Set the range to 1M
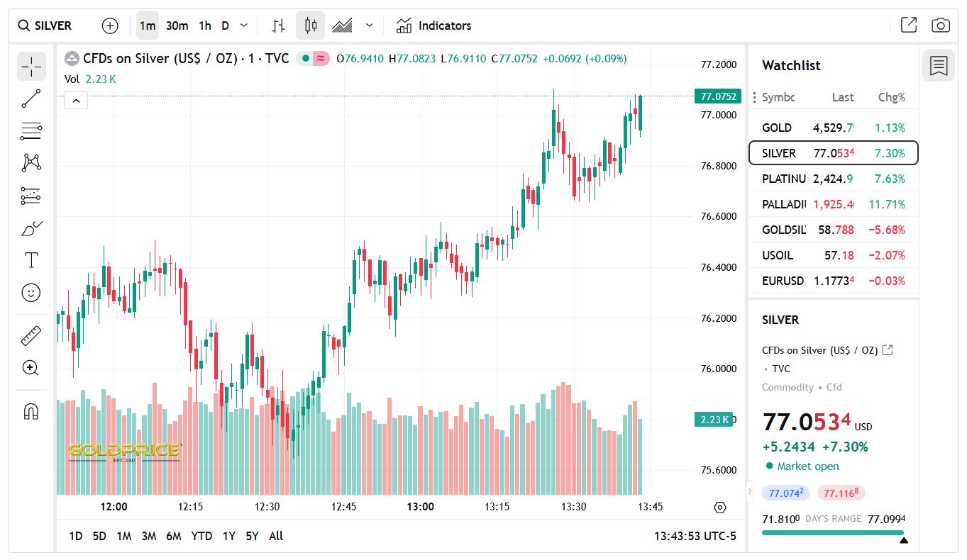The width and height of the screenshot is (967, 560). [124, 536]
